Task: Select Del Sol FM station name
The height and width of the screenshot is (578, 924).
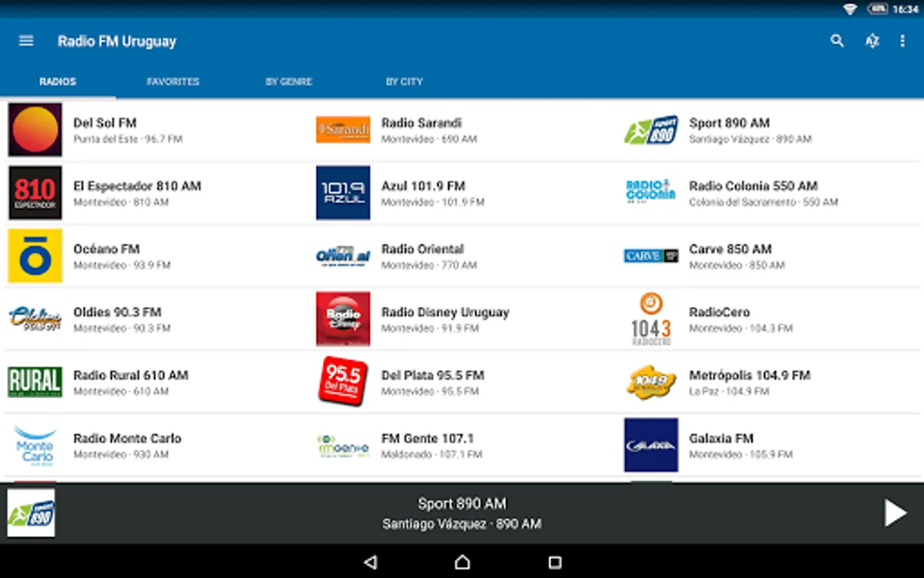Action: 105,123
